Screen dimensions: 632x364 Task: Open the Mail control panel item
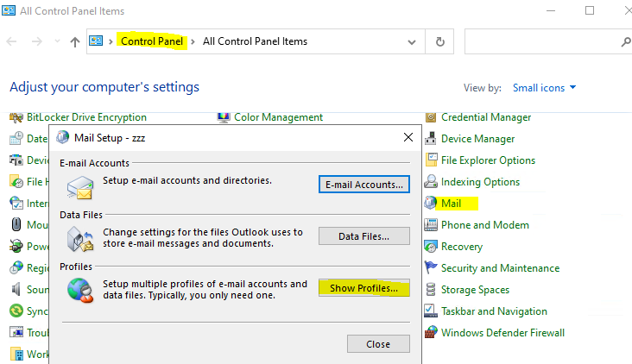(x=451, y=204)
